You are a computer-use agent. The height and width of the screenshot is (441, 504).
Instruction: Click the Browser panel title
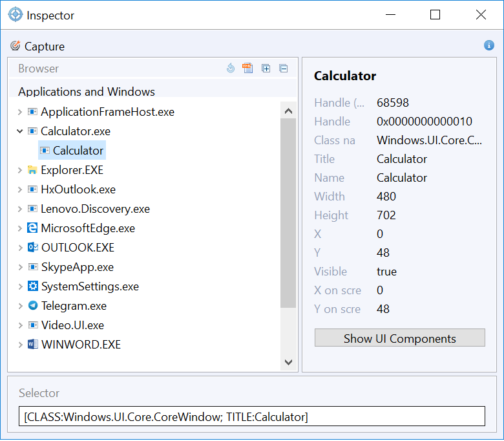[x=39, y=69]
